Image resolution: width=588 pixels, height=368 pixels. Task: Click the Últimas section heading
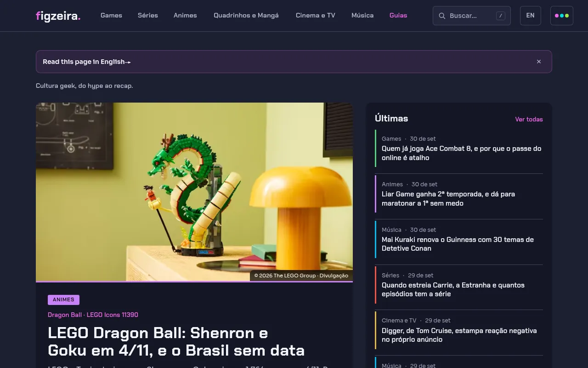pyautogui.click(x=391, y=119)
